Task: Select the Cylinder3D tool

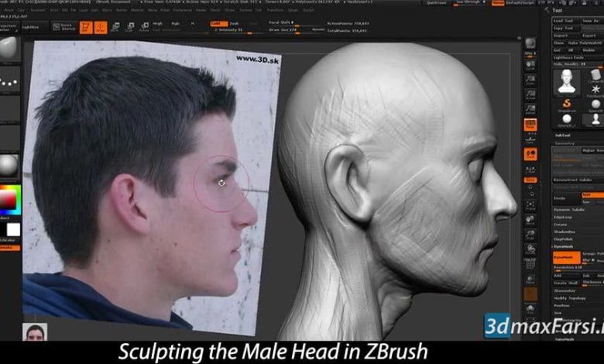Action: pos(596,74)
